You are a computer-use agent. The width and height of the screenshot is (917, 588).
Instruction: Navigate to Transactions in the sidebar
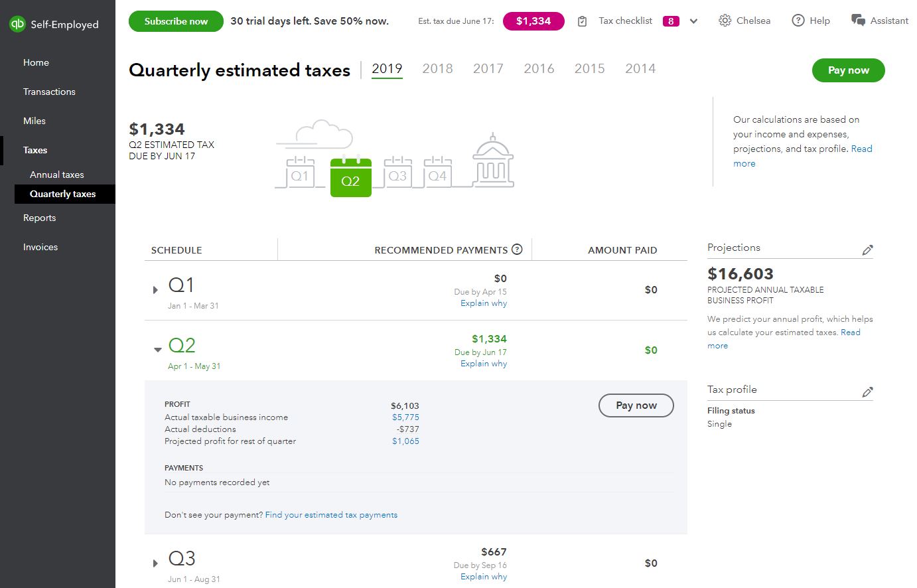point(48,92)
